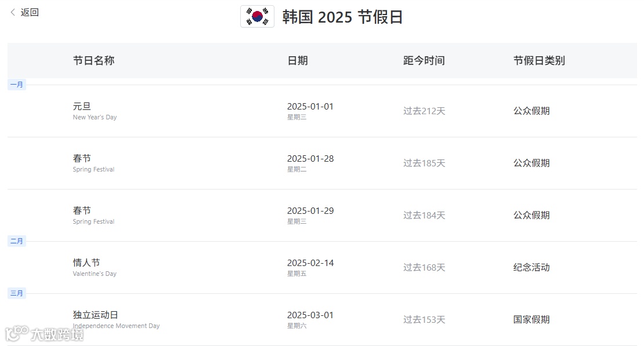The image size is (644, 346).
Task: Click the 节日名称 column header
Action: 93,61
